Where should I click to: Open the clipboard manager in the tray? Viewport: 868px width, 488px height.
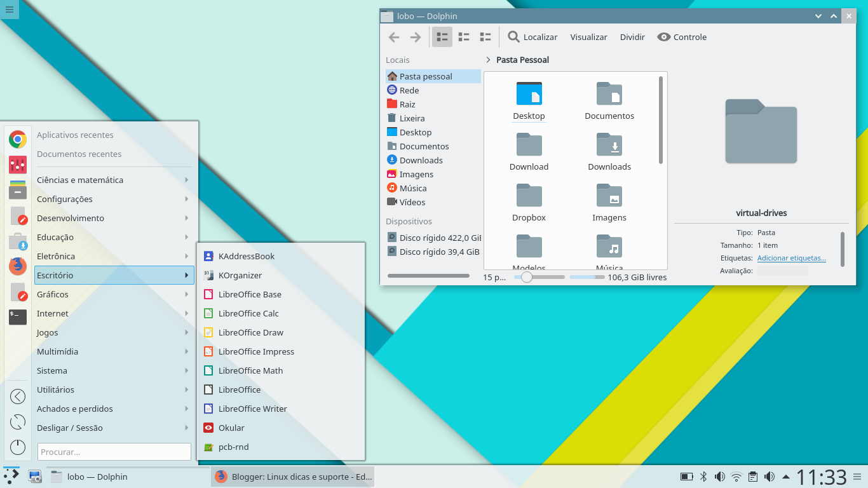pyautogui.click(x=754, y=476)
